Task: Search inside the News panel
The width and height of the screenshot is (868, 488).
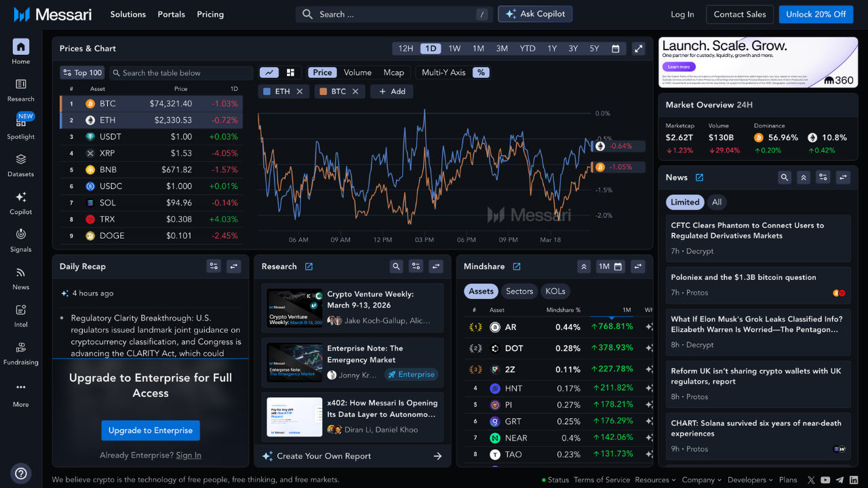Action: (785, 178)
